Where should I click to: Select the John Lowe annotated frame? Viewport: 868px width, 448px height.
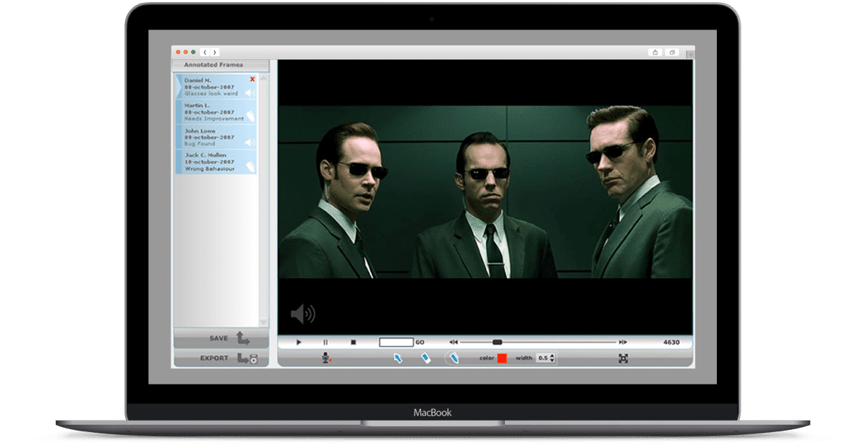[216, 137]
